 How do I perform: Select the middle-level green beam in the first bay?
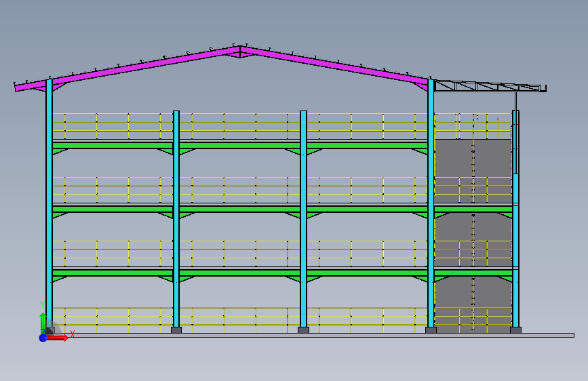point(113,209)
